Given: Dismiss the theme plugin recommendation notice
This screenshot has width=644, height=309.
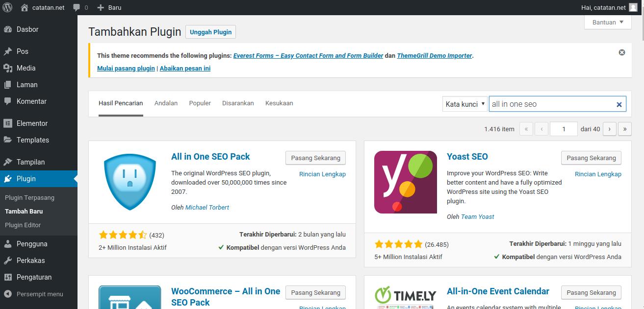Looking at the screenshot, I should [621, 52].
